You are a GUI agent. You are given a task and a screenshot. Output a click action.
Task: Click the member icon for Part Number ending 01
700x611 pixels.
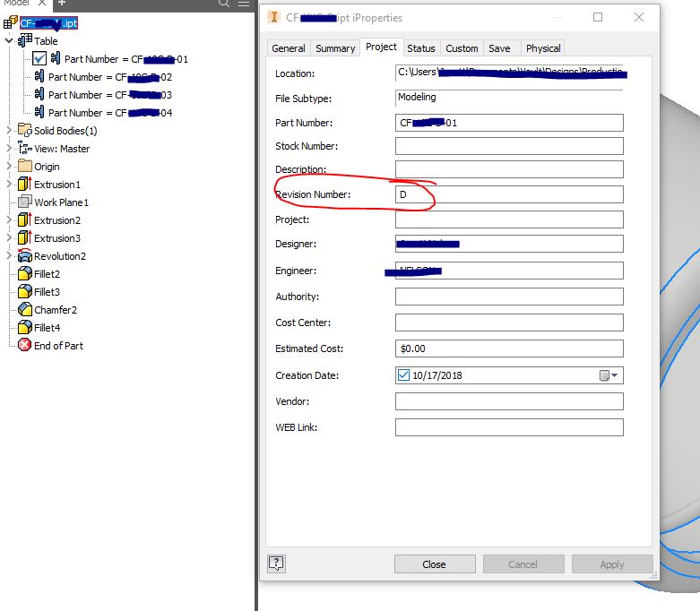[x=56, y=58]
